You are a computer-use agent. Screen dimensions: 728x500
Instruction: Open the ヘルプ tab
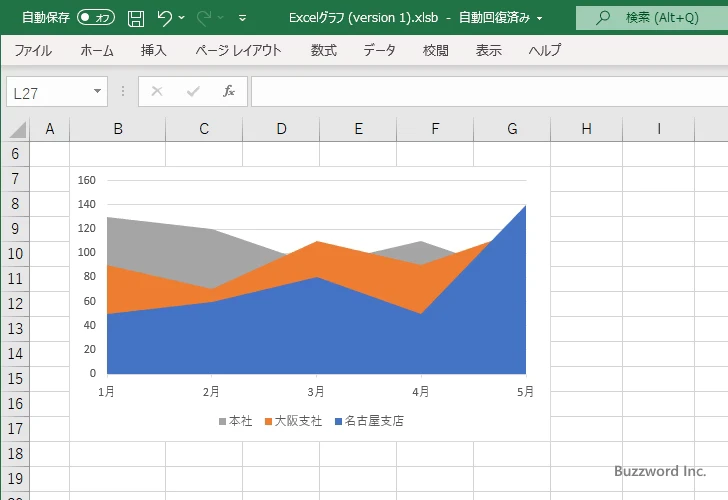click(545, 50)
